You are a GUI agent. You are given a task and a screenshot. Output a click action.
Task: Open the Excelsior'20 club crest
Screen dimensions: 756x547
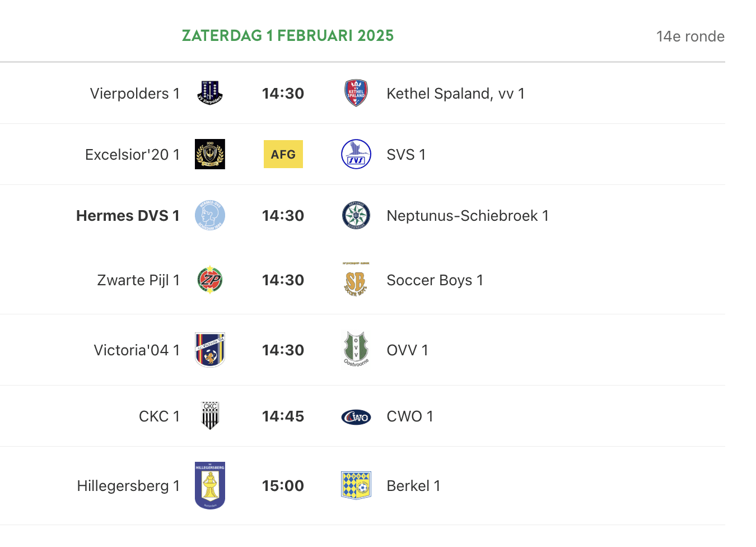coord(210,154)
